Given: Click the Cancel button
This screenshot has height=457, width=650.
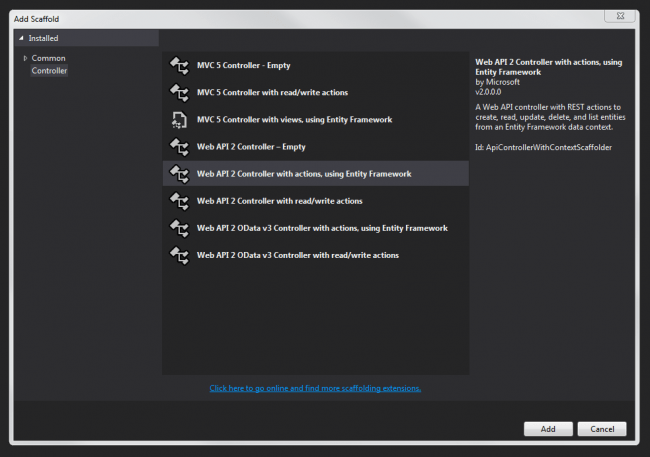Looking at the screenshot, I should pyautogui.click(x=602, y=429).
